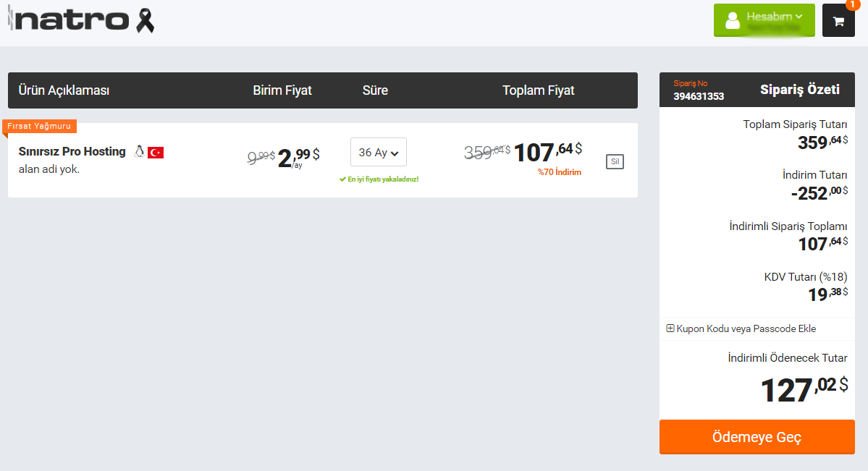The image size is (868, 471).
Task: Open the shopping cart icon
Action: click(x=838, y=21)
